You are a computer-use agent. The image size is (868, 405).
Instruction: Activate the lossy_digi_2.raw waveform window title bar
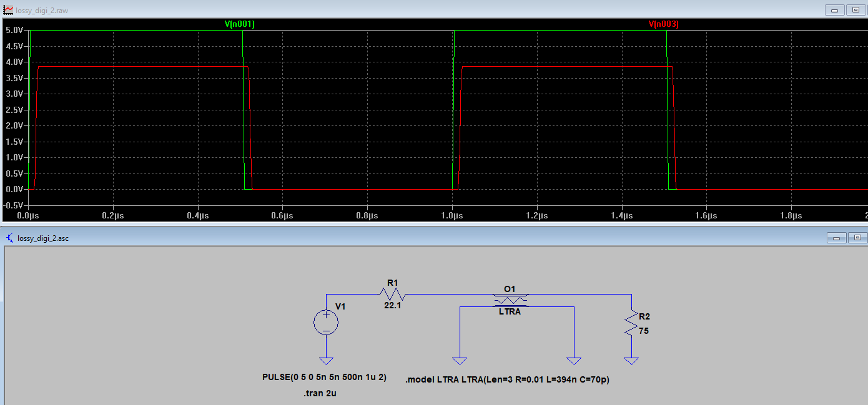375,10
